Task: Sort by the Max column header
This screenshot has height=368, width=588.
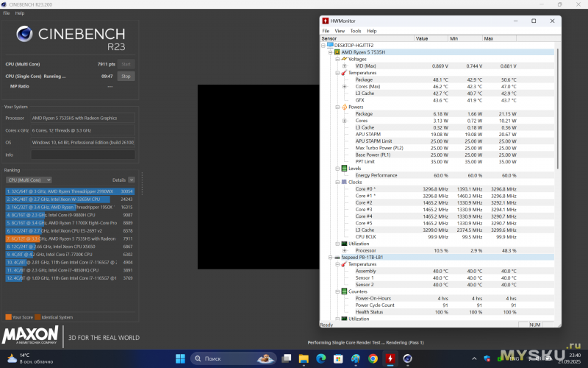Action: 500,38
